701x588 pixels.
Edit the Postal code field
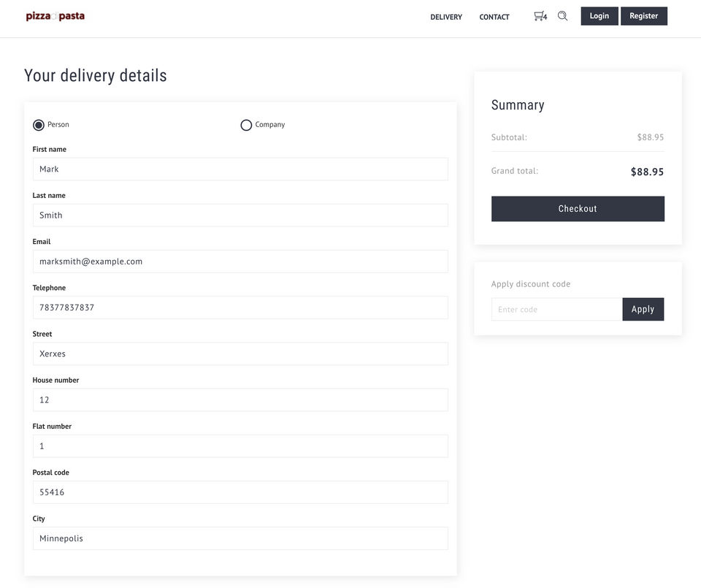click(240, 492)
